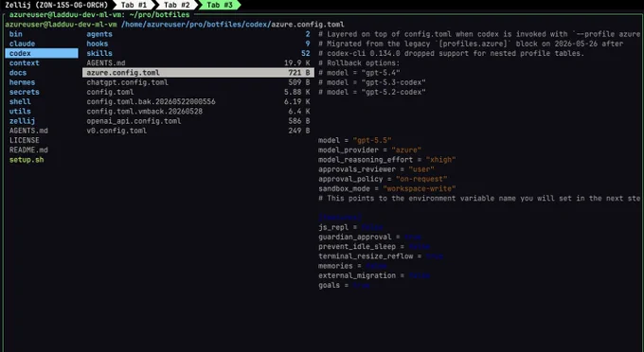Click the 52 item count for skills
The height and width of the screenshot is (352, 644).
click(x=306, y=53)
